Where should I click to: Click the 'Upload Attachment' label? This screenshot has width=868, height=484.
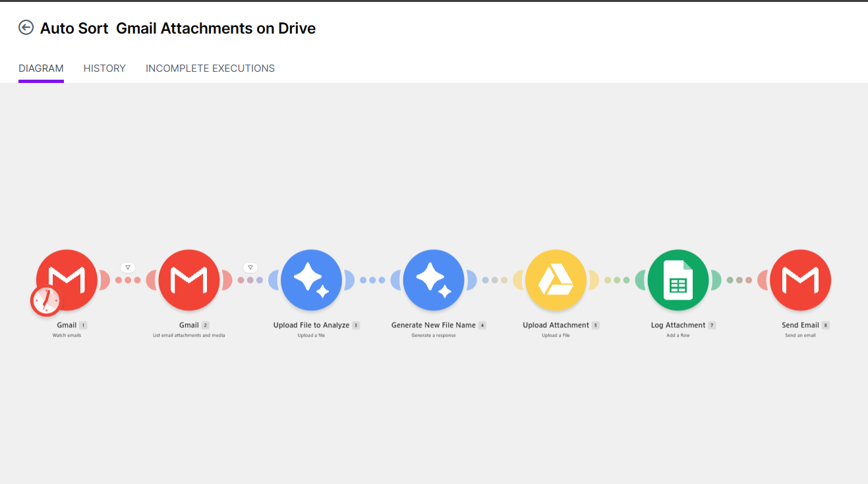coord(556,325)
